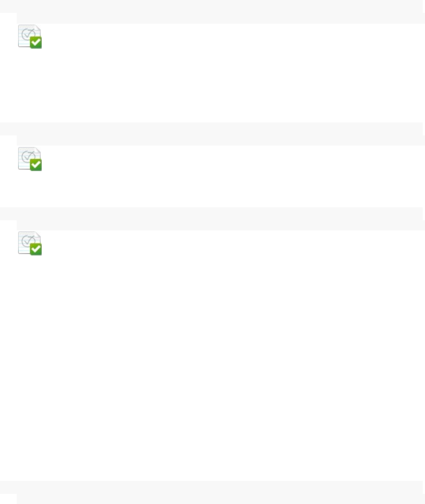Select the bottommost gray section header bar

[x=211, y=487]
